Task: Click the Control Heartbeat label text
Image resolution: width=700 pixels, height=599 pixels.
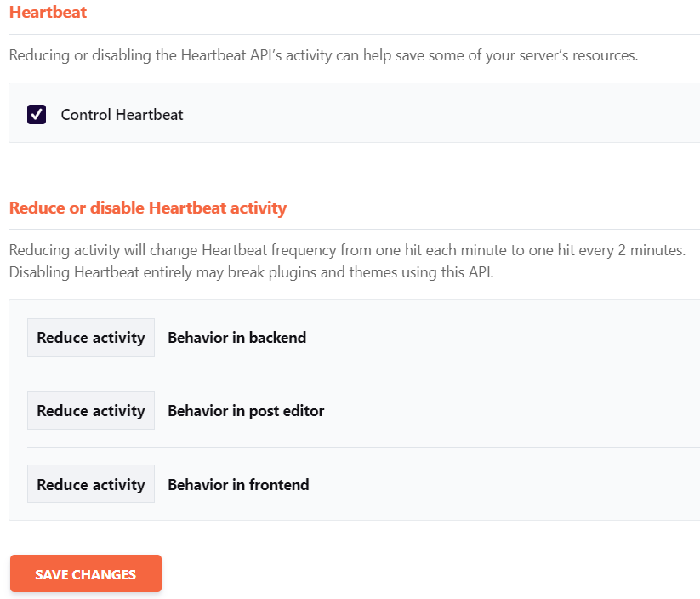Action: tap(121, 114)
